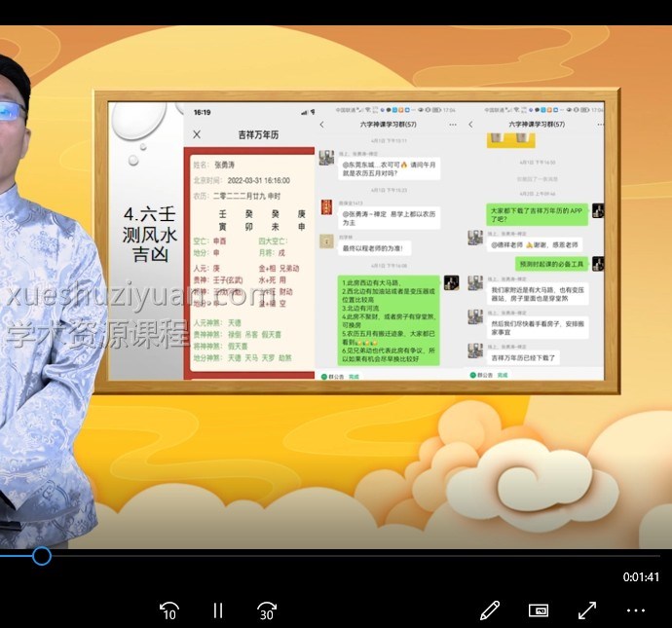
Task: Skip back 10 seconds
Action: tap(169, 610)
